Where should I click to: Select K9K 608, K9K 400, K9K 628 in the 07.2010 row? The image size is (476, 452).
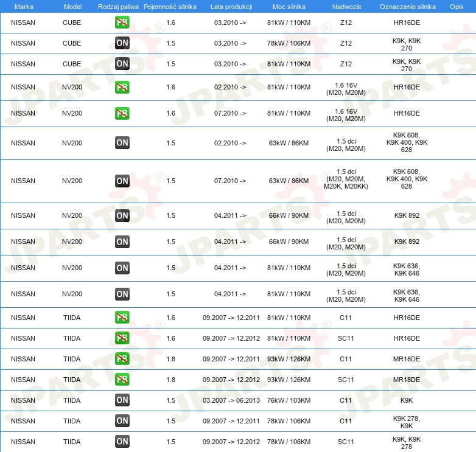tap(407, 179)
